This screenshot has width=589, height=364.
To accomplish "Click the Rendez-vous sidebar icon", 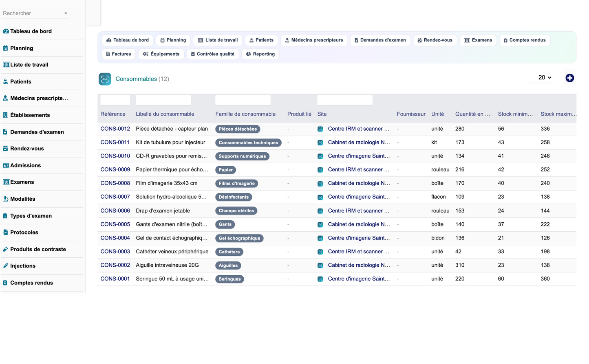I will coord(5,149).
